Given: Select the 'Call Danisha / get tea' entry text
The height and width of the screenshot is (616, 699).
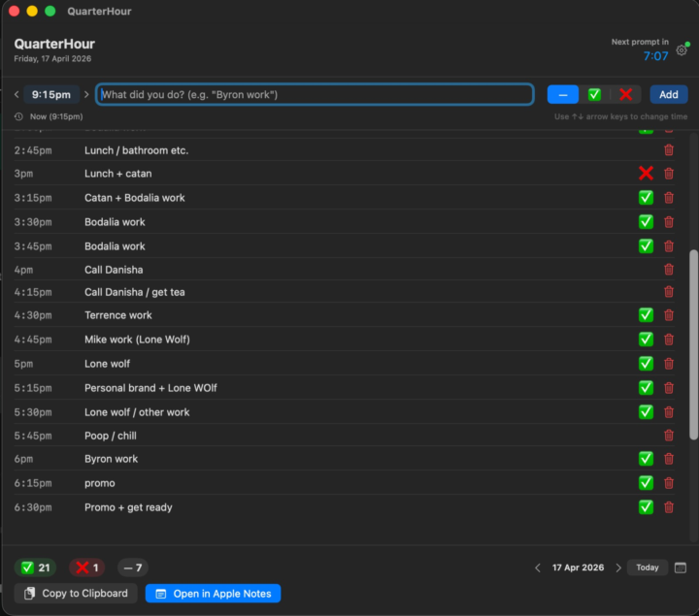Looking at the screenshot, I should (x=135, y=292).
